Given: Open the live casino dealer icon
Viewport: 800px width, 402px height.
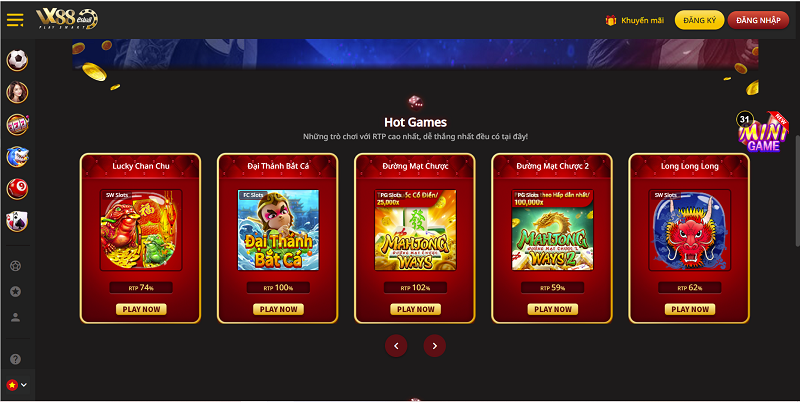Looking at the screenshot, I should (x=17, y=92).
